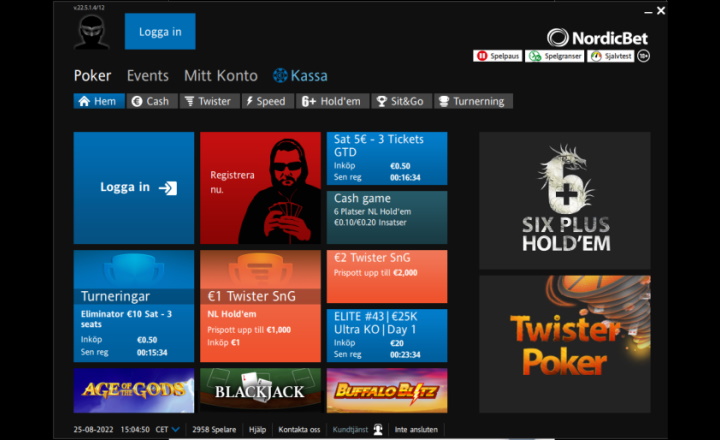Open the Kontakta oss link
Image resolution: width=720 pixels, height=440 pixels.
[x=299, y=429]
